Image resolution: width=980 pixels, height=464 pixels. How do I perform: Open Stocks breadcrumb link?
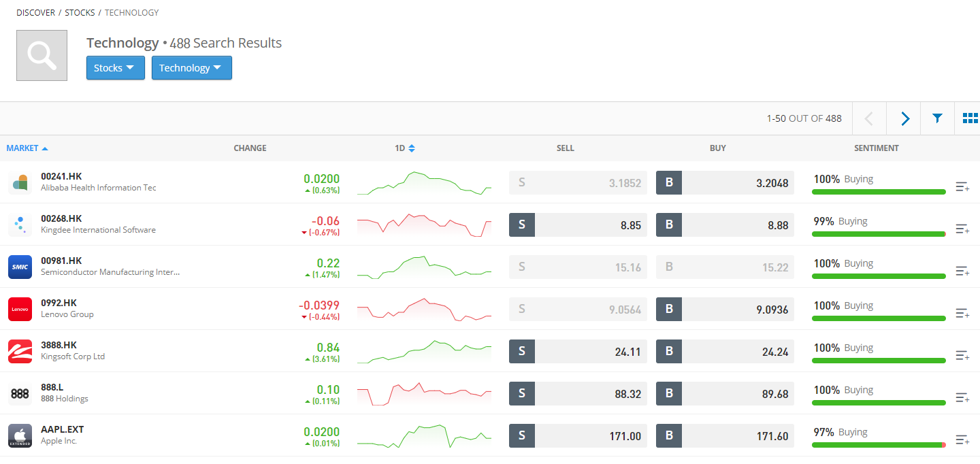80,13
